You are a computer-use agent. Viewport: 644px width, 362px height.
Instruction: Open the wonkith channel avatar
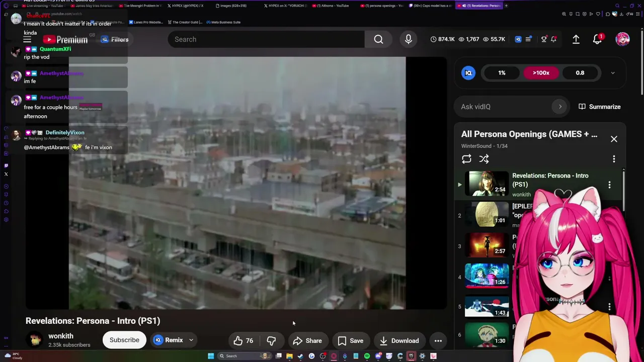click(x=35, y=340)
